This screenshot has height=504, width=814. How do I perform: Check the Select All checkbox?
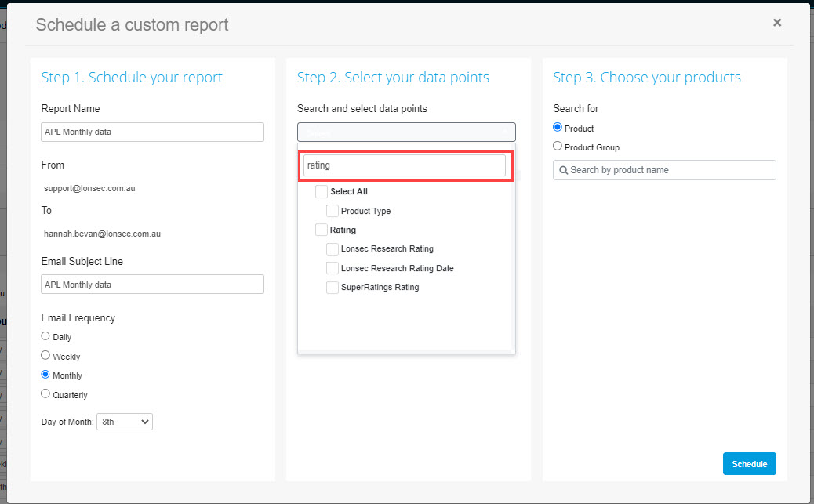(x=322, y=191)
